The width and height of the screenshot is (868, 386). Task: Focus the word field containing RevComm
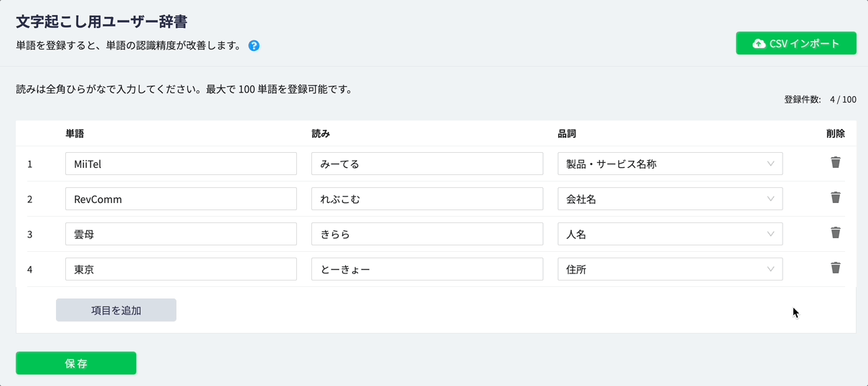(181, 199)
